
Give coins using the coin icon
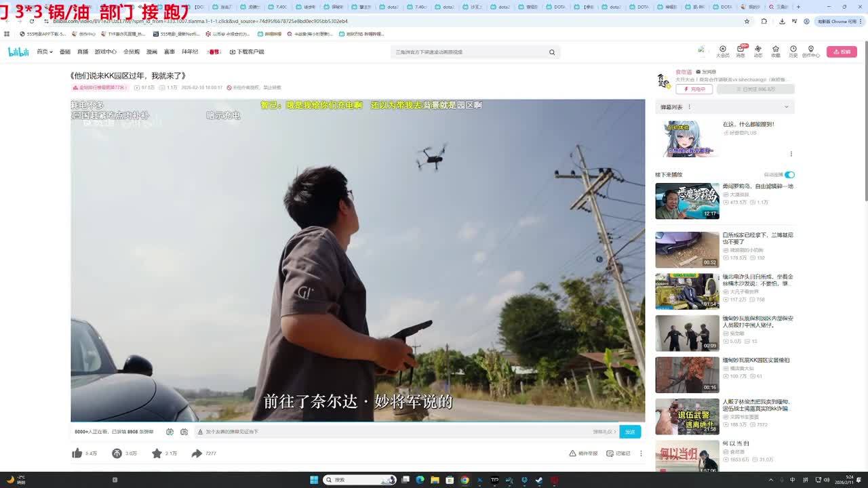click(x=117, y=453)
